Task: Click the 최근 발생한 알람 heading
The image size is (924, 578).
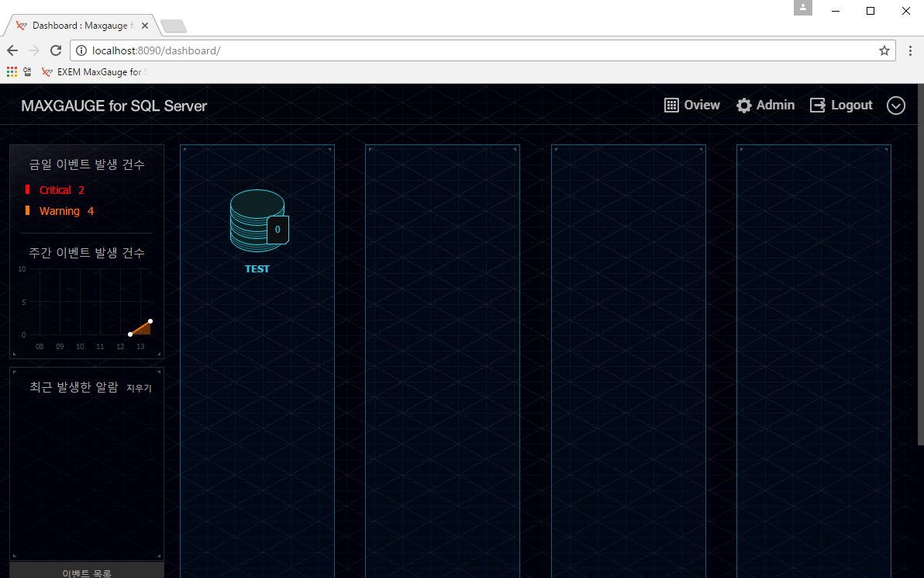Action: point(74,387)
